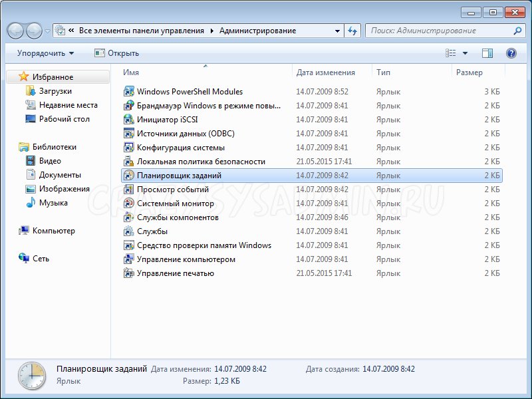Select the Службы gear icon
Image resolution: width=532 pixels, height=399 pixels.
129,231
